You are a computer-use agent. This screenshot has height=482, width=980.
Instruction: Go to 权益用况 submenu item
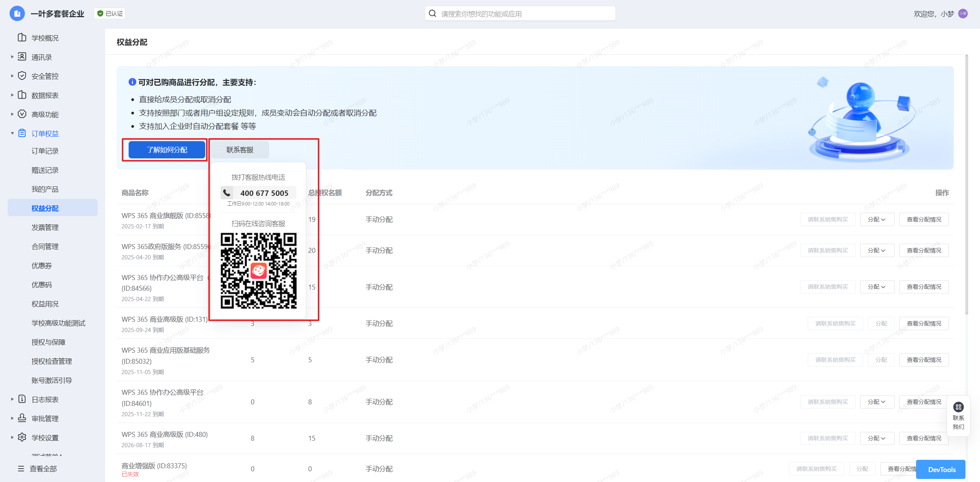coord(45,304)
